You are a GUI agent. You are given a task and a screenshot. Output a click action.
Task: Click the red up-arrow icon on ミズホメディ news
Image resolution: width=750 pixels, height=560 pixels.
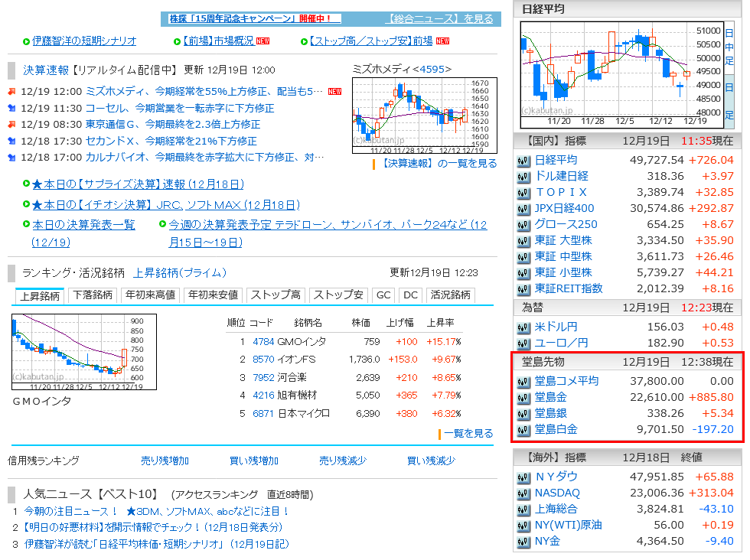coord(11,90)
